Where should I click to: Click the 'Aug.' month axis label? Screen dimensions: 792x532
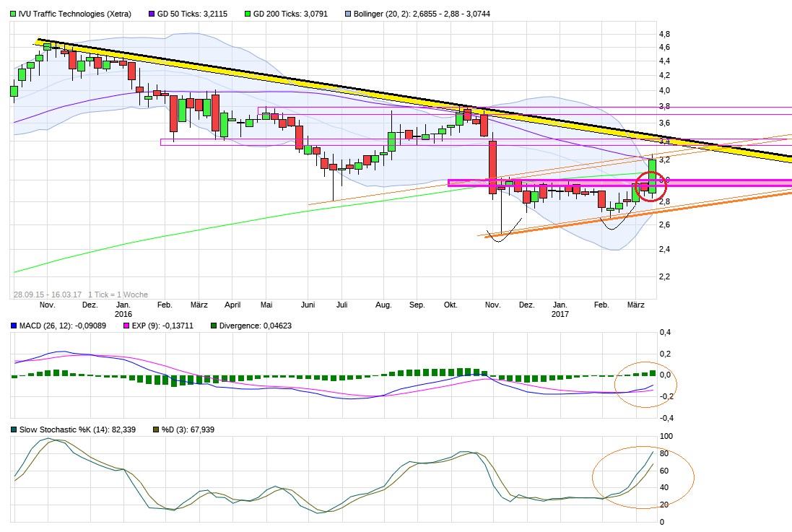coord(383,305)
